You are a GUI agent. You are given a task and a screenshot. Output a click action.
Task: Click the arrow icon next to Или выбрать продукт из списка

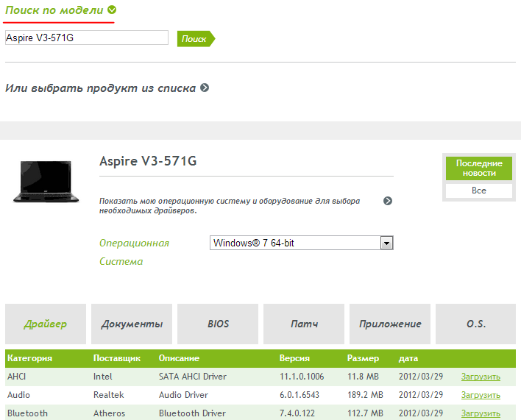point(205,88)
